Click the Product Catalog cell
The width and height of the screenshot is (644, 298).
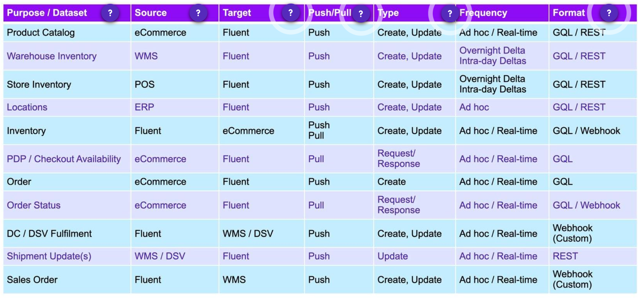pos(41,33)
